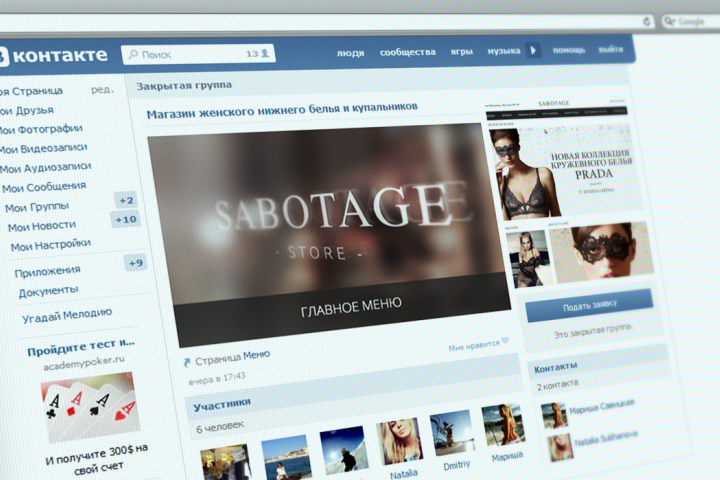Viewport: 720px width, 480px height.
Task: Open Мои Настройки in sidebar
Action: pos(51,245)
